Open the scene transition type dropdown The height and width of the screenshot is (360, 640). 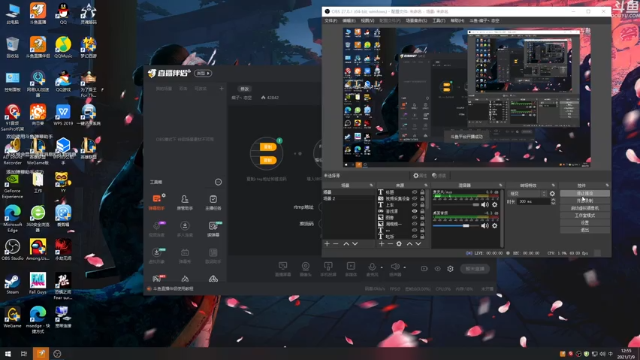[x=528, y=193]
